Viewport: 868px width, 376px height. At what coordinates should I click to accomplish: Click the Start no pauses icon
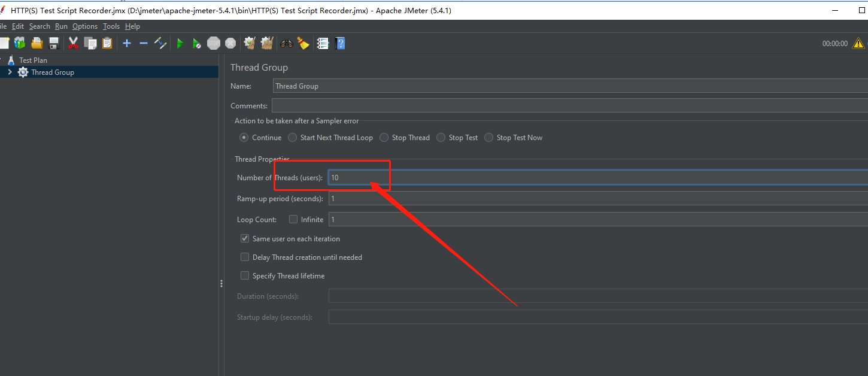pyautogui.click(x=196, y=43)
